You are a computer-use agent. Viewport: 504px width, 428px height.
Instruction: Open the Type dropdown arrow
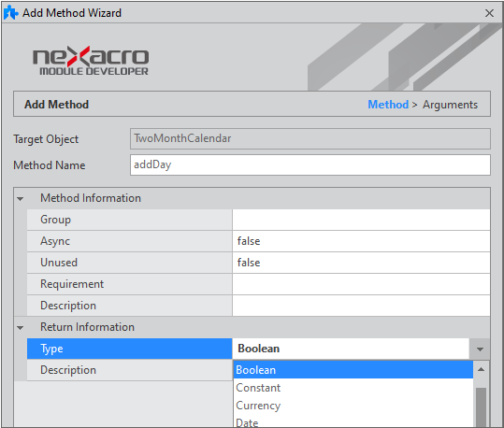480,349
